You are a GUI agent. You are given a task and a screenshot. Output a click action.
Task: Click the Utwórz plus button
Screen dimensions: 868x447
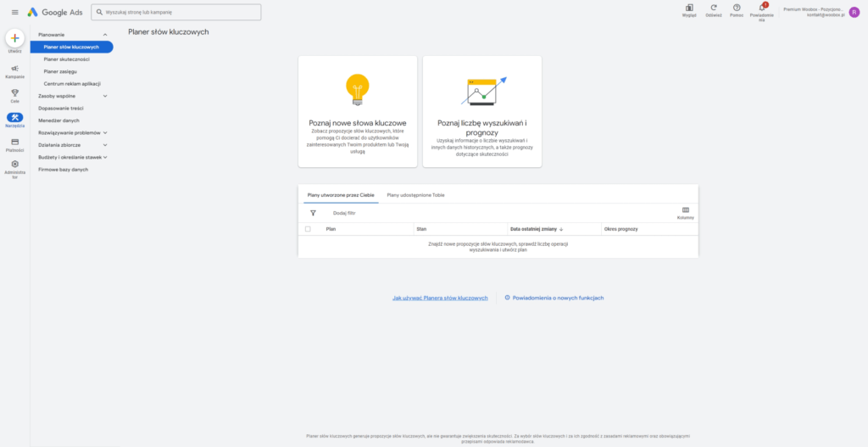click(14, 38)
